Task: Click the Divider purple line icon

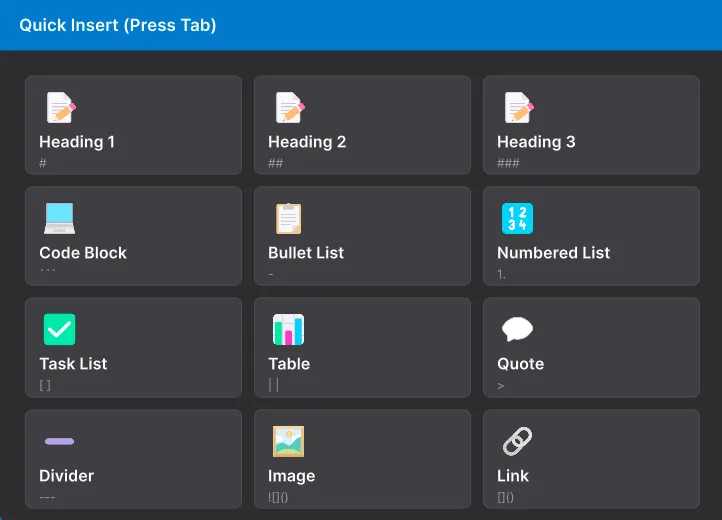Action: [59, 441]
